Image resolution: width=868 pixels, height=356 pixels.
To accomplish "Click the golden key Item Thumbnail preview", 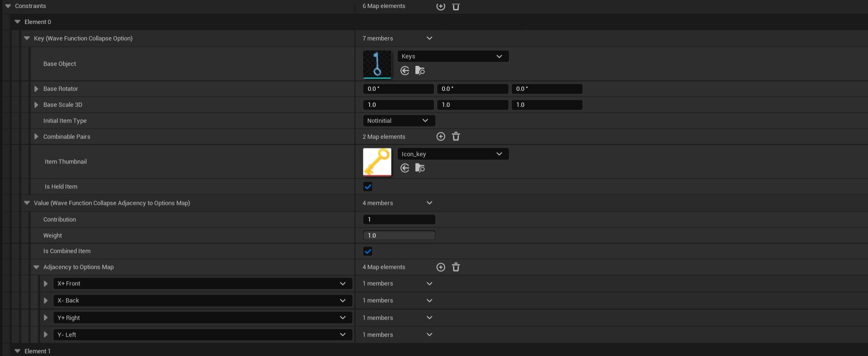I will coord(377,162).
